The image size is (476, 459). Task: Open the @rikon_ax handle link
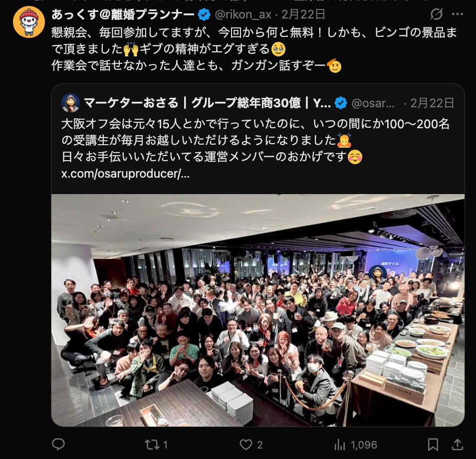(243, 14)
